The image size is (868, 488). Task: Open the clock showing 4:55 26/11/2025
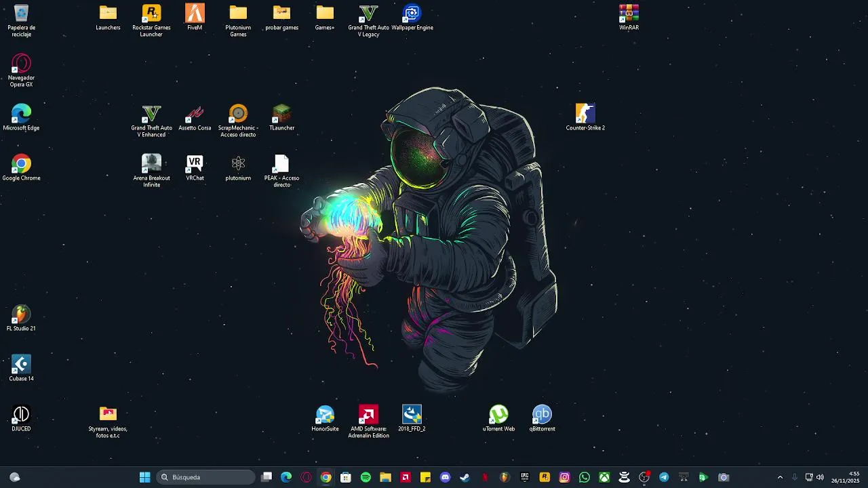click(x=845, y=477)
